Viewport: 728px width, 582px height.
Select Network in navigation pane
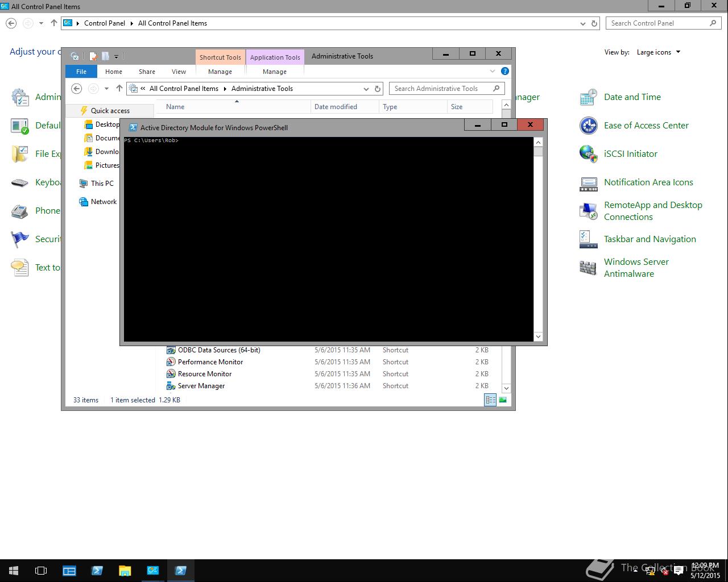(98, 202)
